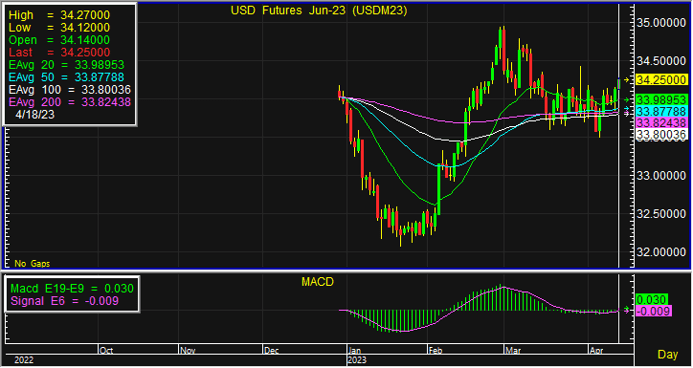
Task: Click the Feb label on time axis
Action: 436,350
